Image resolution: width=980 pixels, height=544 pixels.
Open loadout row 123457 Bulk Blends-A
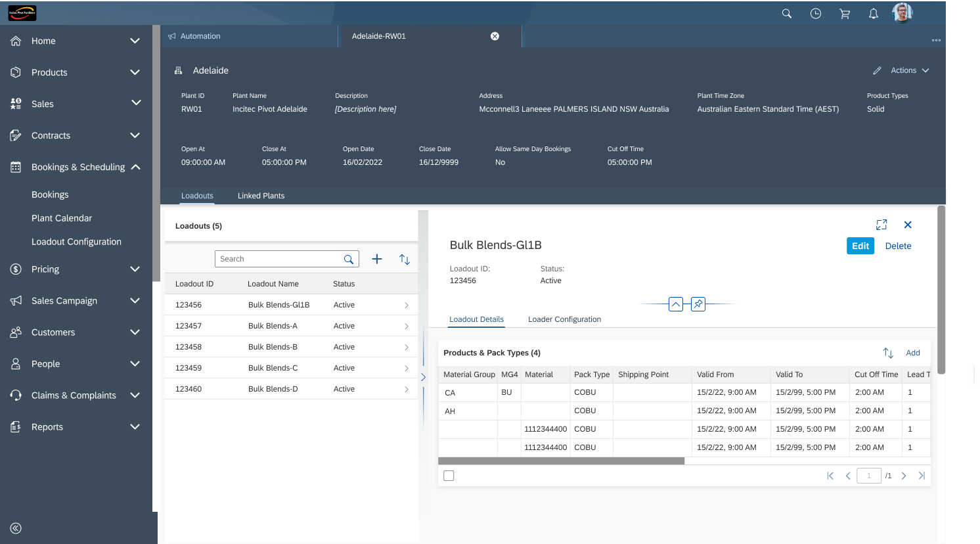point(291,326)
